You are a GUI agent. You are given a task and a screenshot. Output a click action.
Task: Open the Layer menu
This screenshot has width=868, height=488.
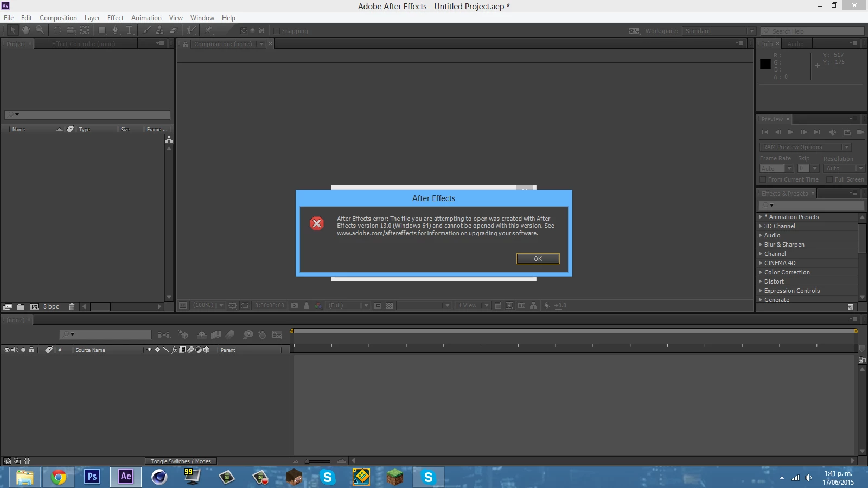point(92,17)
